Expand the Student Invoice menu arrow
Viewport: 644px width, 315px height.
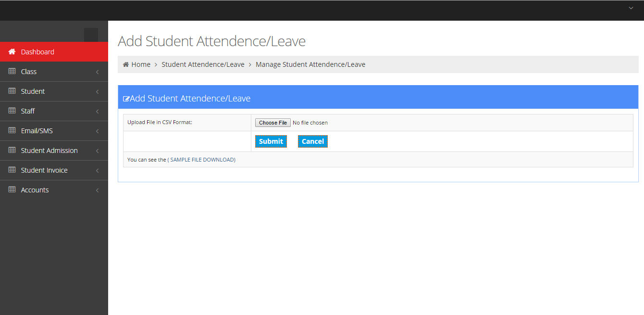tap(98, 170)
